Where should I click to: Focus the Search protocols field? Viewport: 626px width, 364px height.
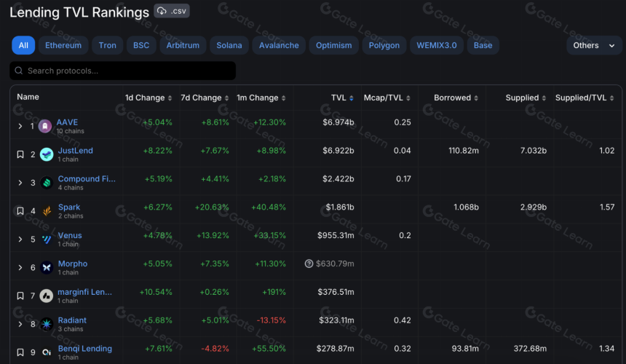pos(122,71)
